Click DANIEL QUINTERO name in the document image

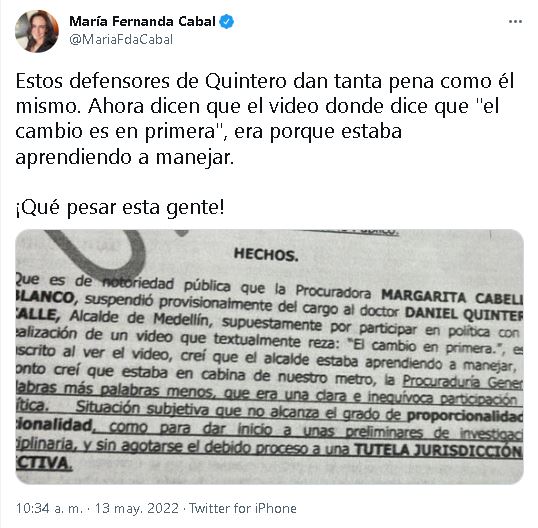click(464, 314)
